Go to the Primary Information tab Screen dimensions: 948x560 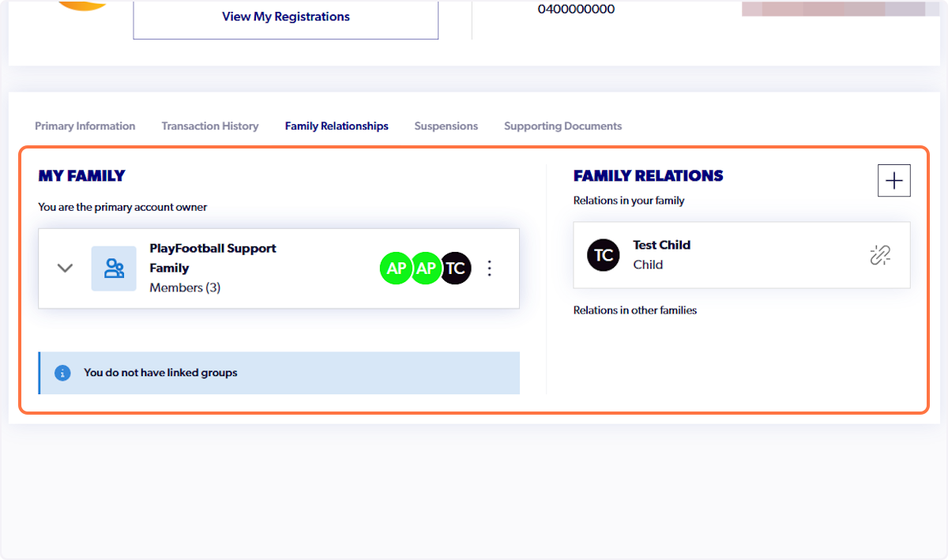[85, 126]
